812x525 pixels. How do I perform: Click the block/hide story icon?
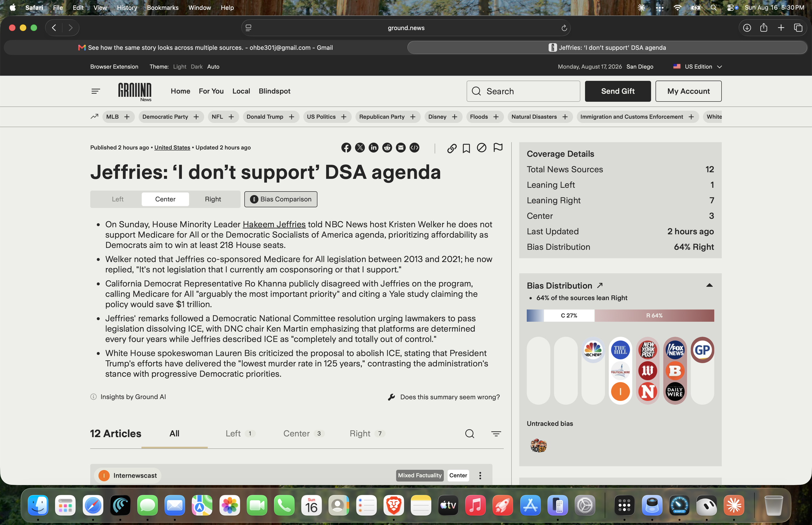tap(481, 147)
